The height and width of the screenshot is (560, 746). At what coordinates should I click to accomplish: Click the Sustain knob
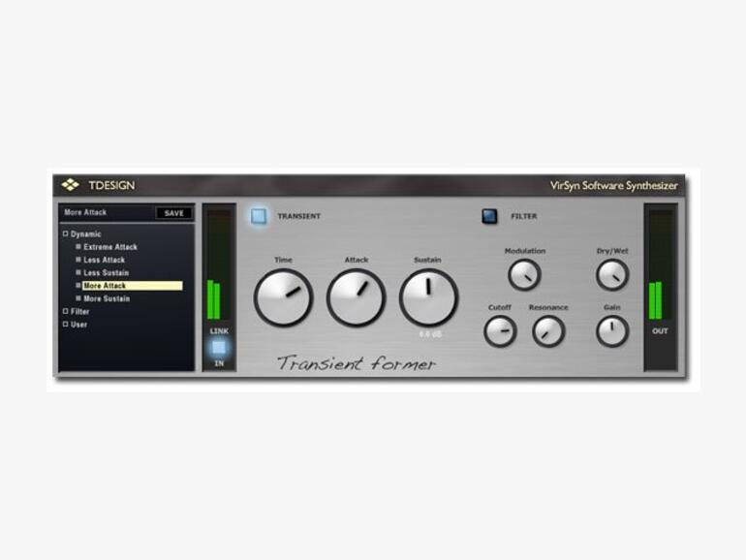pyautogui.click(x=428, y=297)
